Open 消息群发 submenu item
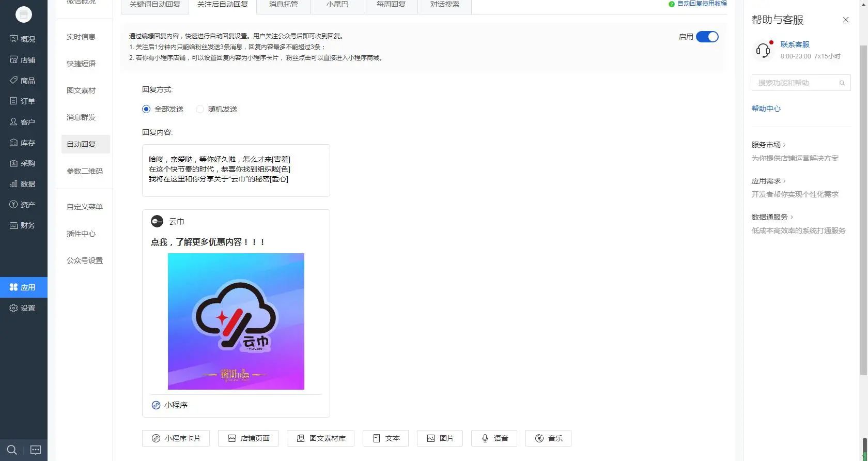Viewport: 868px width, 461px height. (x=81, y=117)
